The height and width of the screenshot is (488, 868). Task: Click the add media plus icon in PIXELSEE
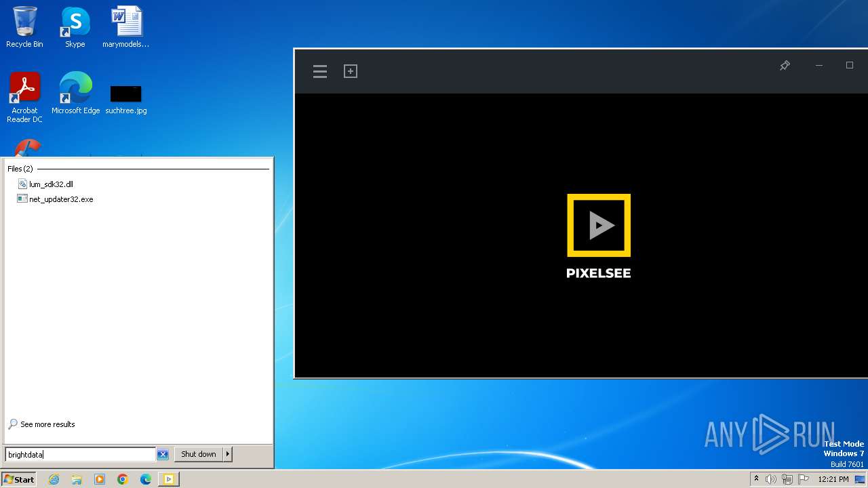pos(351,71)
